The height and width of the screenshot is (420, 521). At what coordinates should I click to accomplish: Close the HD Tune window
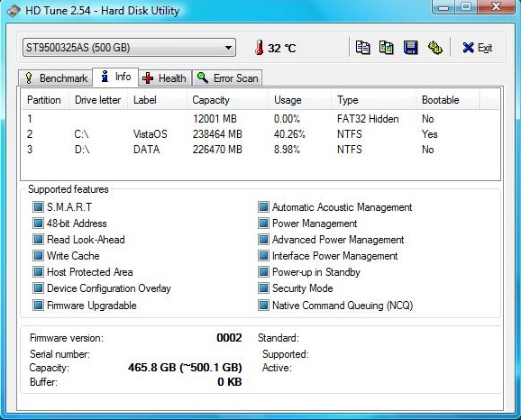[x=497, y=6]
